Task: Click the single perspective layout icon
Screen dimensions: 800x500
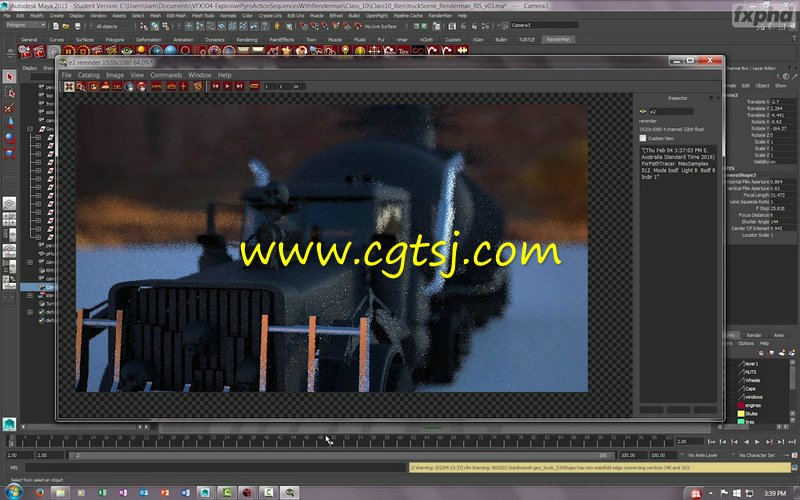Action: point(9,204)
